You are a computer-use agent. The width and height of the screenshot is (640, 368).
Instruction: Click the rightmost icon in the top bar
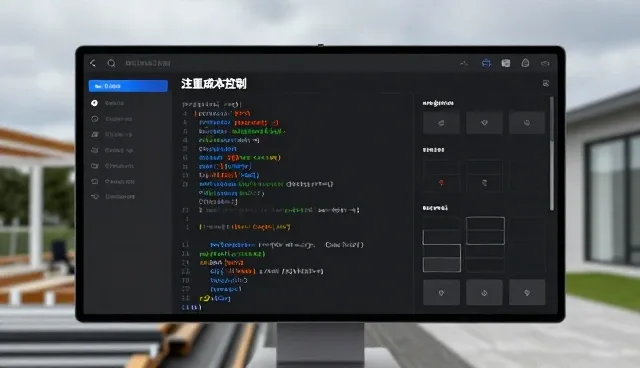(545, 63)
